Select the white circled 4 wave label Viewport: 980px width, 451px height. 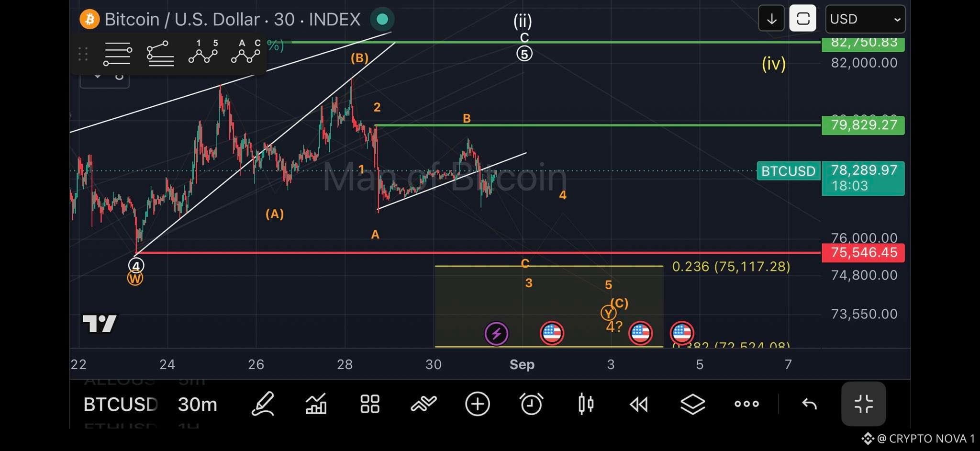(136, 265)
